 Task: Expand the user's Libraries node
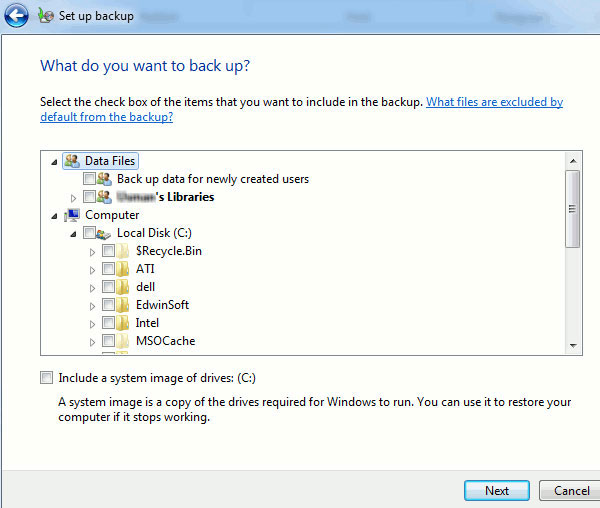coord(73,198)
